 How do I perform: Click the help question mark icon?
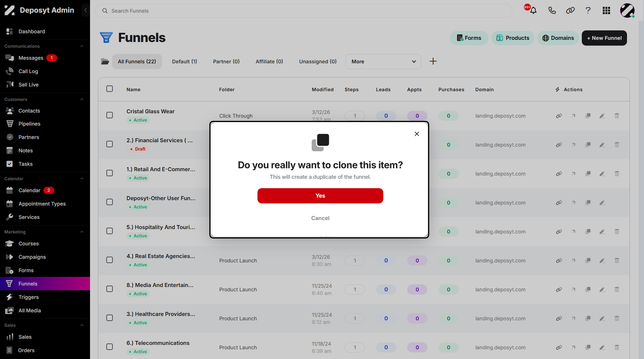coord(588,10)
